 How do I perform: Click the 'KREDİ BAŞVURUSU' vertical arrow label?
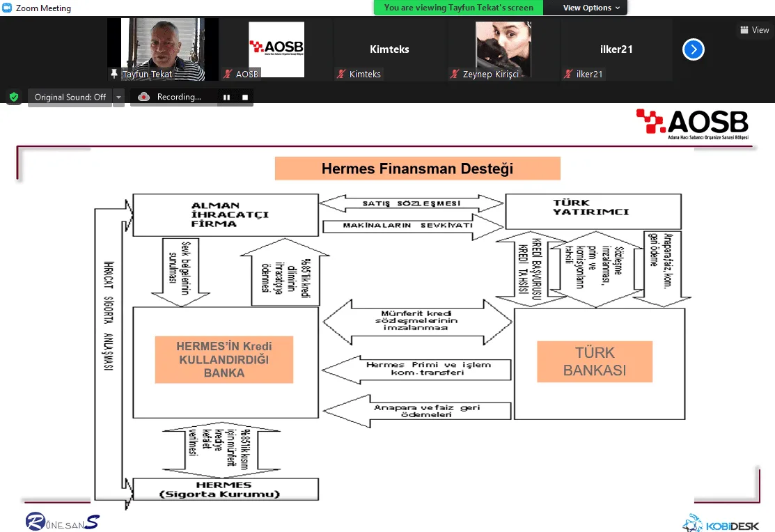pos(537,269)
